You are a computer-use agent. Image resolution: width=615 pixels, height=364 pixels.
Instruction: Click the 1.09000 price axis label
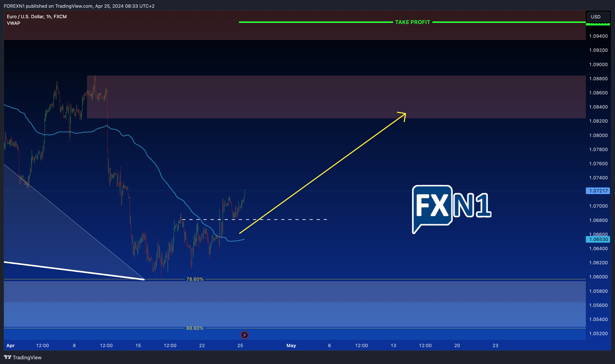598,64
